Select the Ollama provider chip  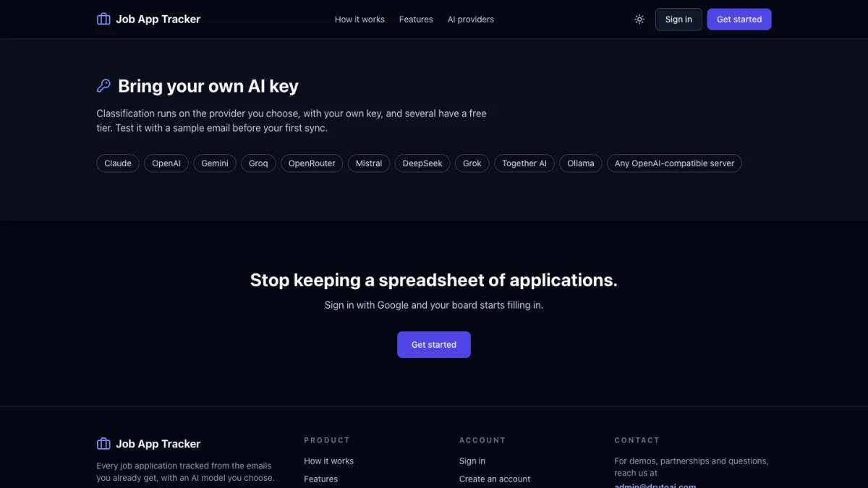tap(581, 163)
